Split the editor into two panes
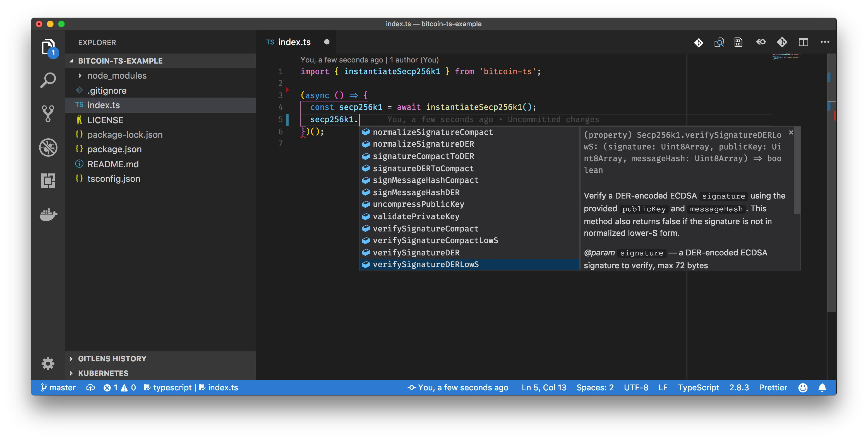 804,42
